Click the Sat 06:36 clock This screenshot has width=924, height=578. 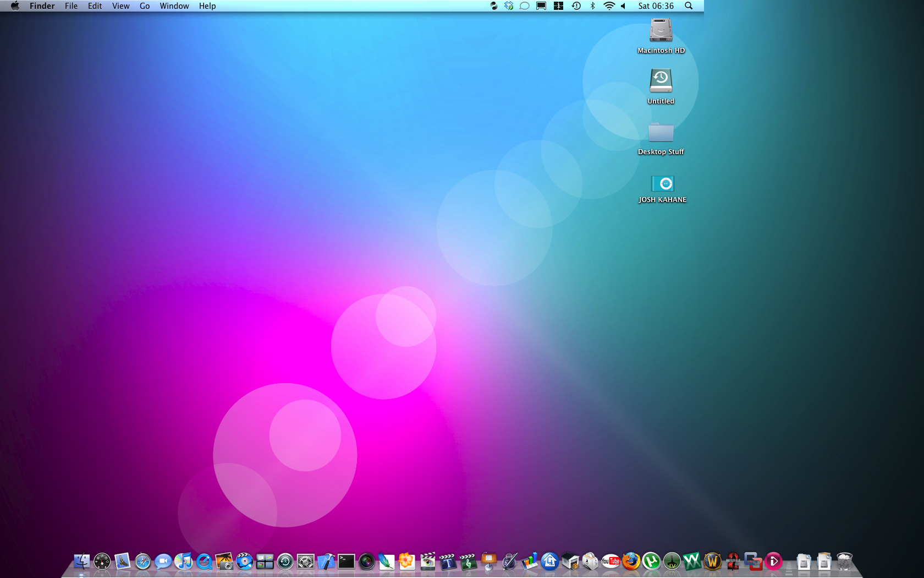[x=656, y=6]
